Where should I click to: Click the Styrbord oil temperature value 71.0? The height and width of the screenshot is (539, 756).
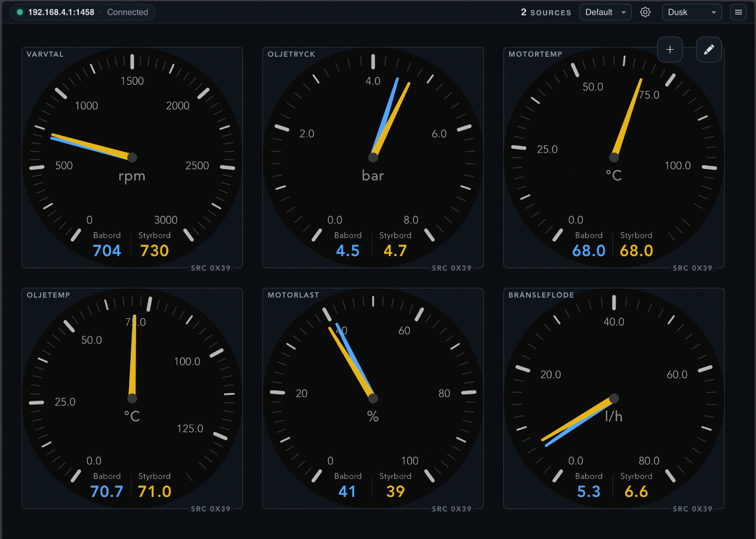click(154, 491)
